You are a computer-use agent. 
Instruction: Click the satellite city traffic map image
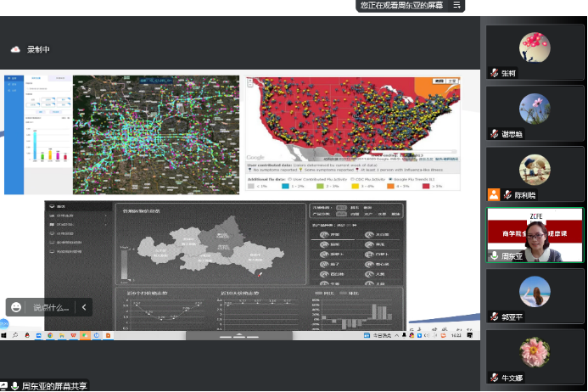[156, 134]
